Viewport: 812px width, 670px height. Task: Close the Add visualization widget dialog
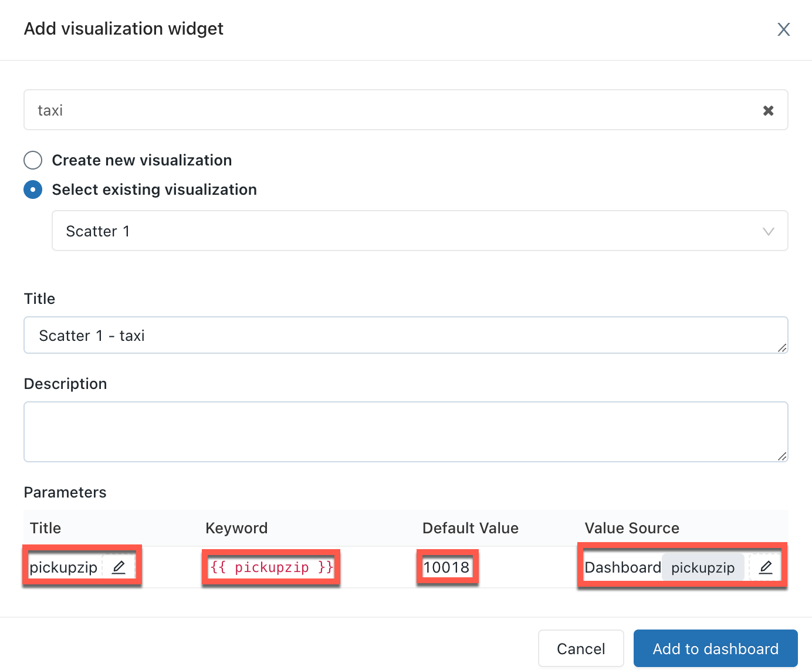[x=783, y=29]
